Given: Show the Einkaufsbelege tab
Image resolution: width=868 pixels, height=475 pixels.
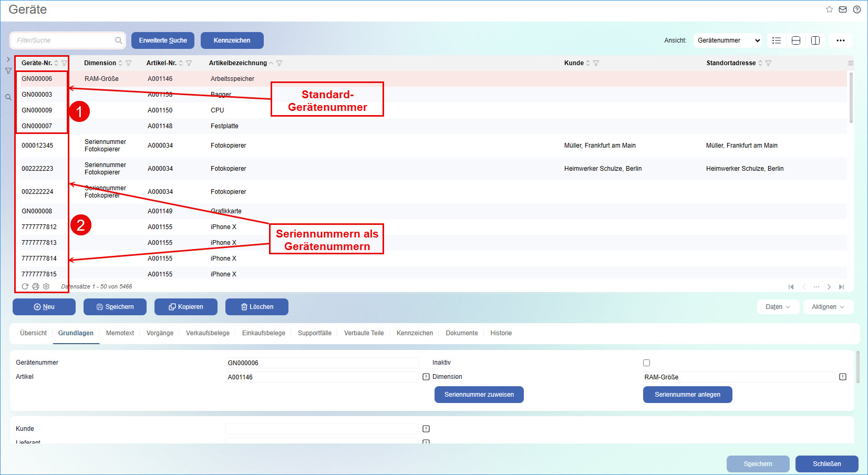Looking at the screenshot, I should 264,333.
